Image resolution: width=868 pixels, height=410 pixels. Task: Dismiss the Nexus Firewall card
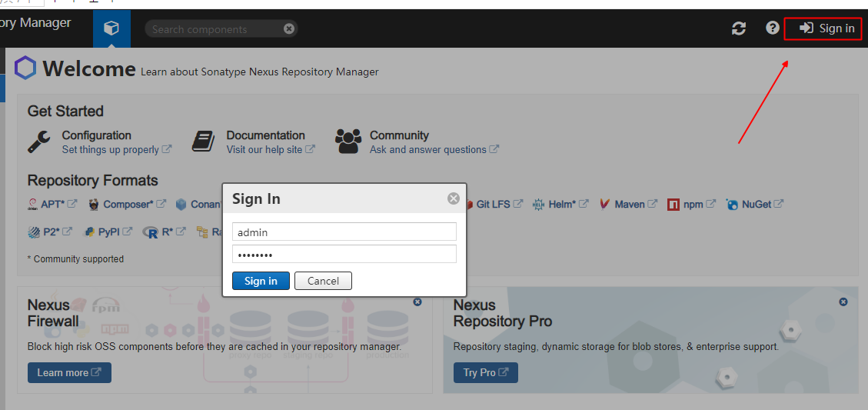[417, 302]
